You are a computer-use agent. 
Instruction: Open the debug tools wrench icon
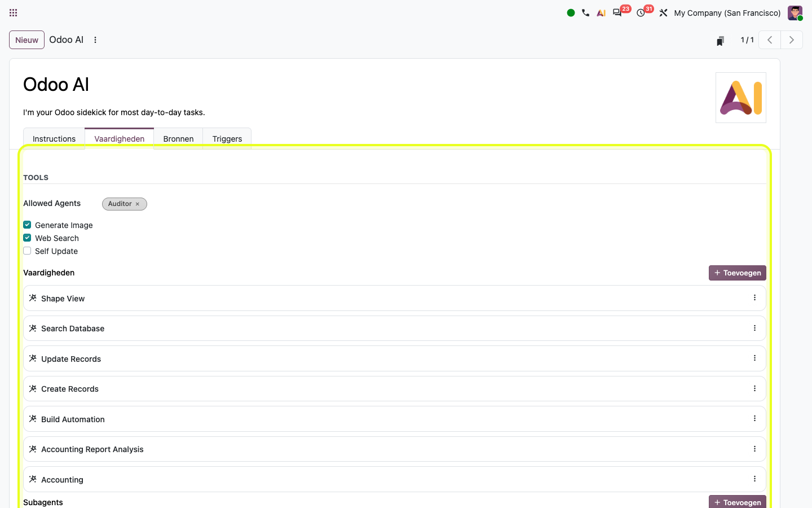[x=663, y=12]
